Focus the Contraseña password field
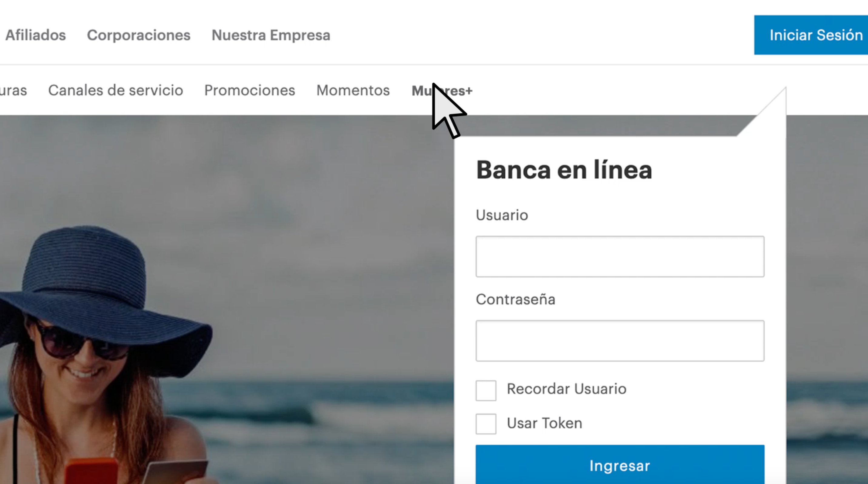 (x=620, y=341)
